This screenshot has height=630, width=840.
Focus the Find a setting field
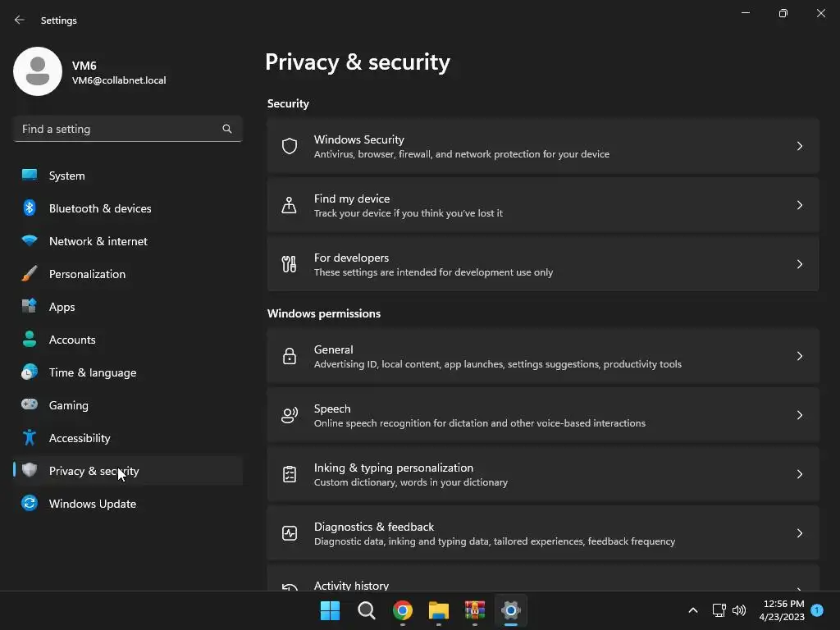point(128,129)
